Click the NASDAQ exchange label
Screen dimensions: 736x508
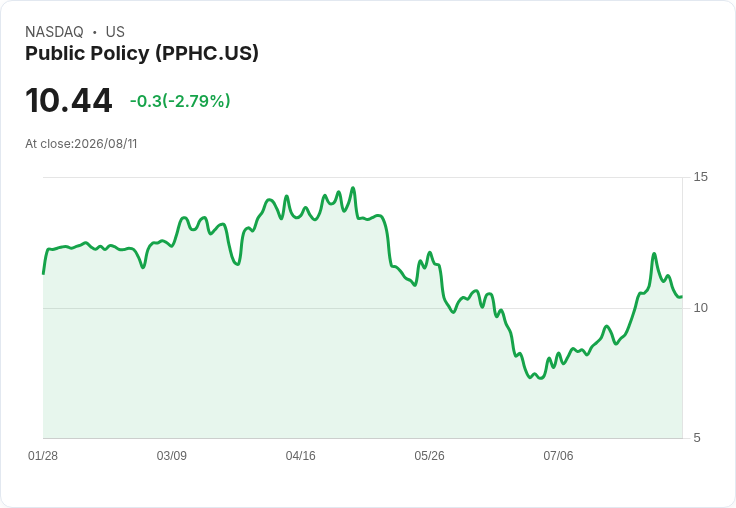point(54,32)
